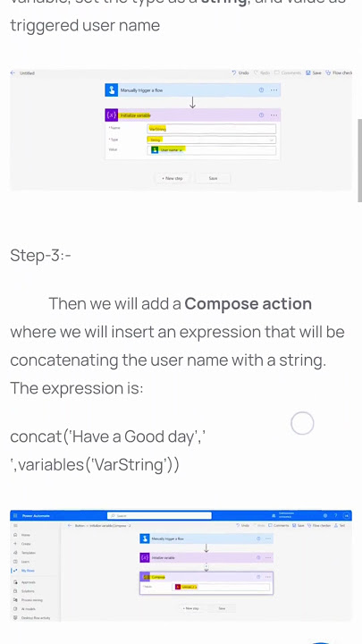The height and width of the screenshot is (644, 362).
Task: Click New step below the Value field
Action: tap(173, 178)
